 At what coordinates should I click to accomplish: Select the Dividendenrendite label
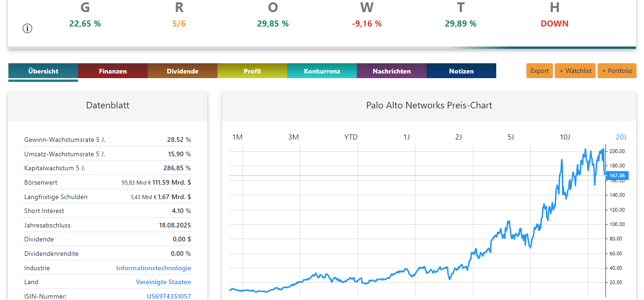click(x=51, y=253)
